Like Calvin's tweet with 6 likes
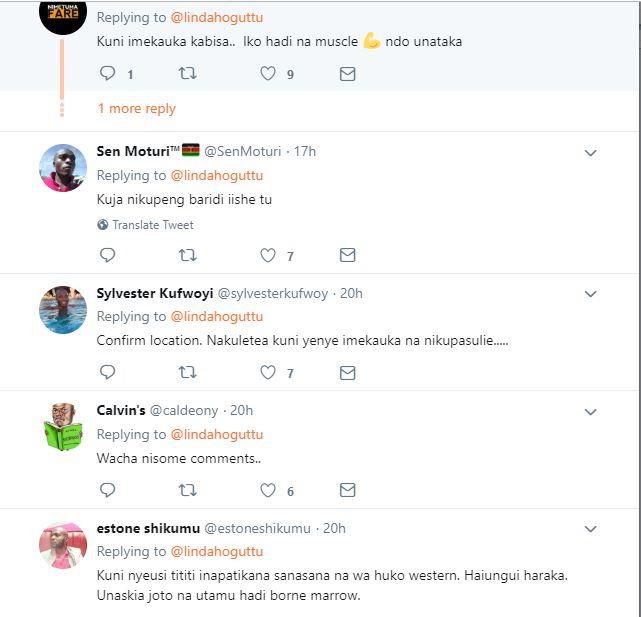The width and height of the screenshot is (641, 617). (x=268, y=490)
